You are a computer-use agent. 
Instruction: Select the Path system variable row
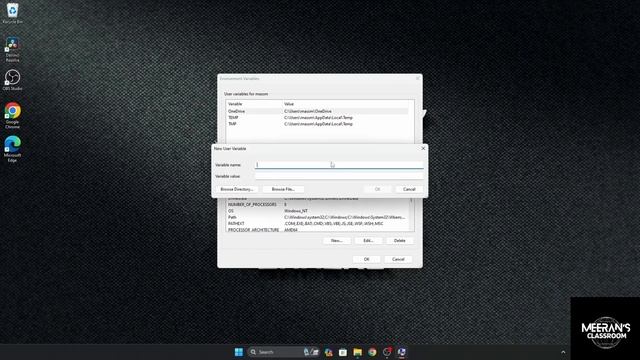click(318, 218)
